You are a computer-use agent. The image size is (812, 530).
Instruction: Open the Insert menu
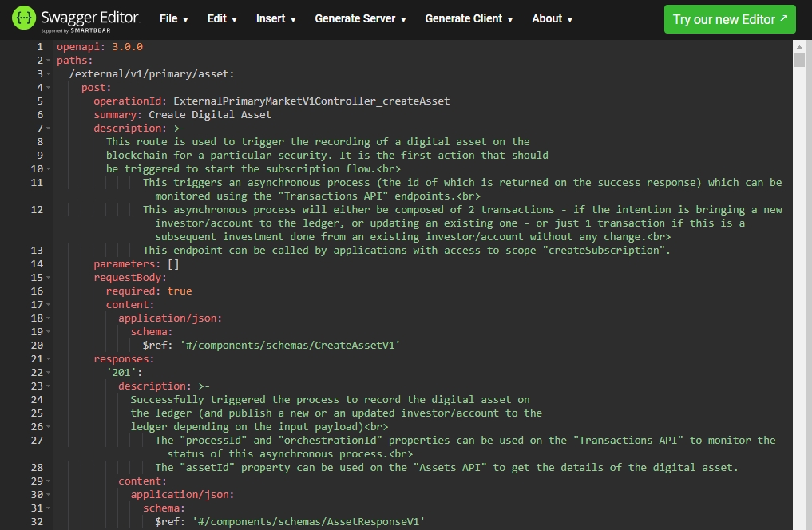pos(275,19)
